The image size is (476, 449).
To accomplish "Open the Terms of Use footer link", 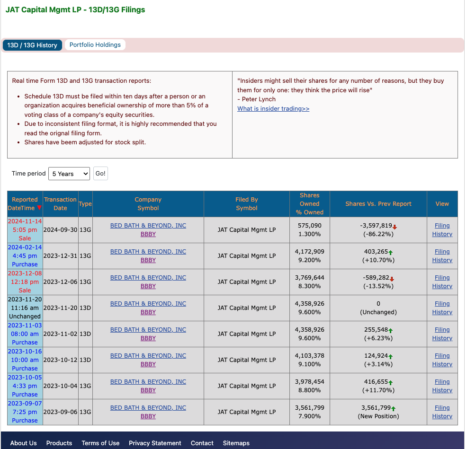I will pos(100,443).
